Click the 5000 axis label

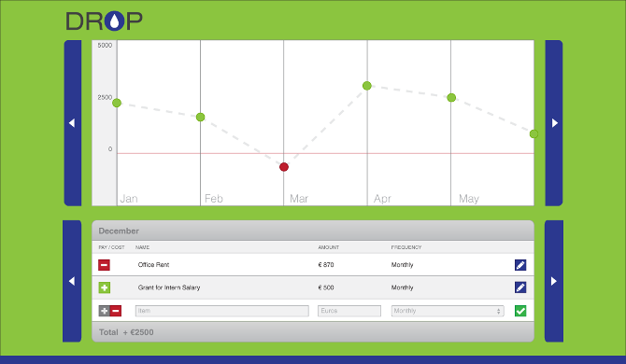[105, 45]
